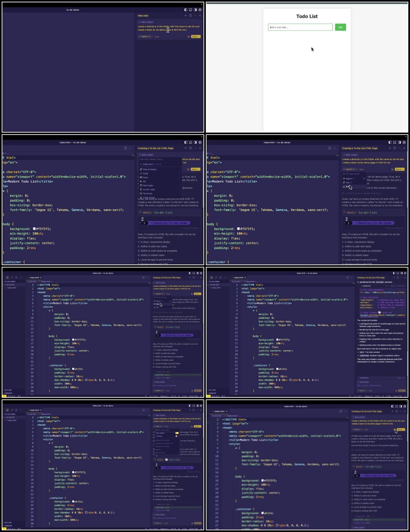This screenshot has height=532, width=410.
Task: Open three-dots menu in New chat header
Action: click(195, 16)
